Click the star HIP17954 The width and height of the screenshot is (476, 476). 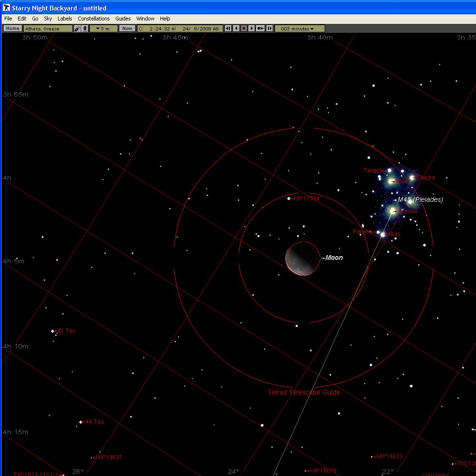pos(289,198)
